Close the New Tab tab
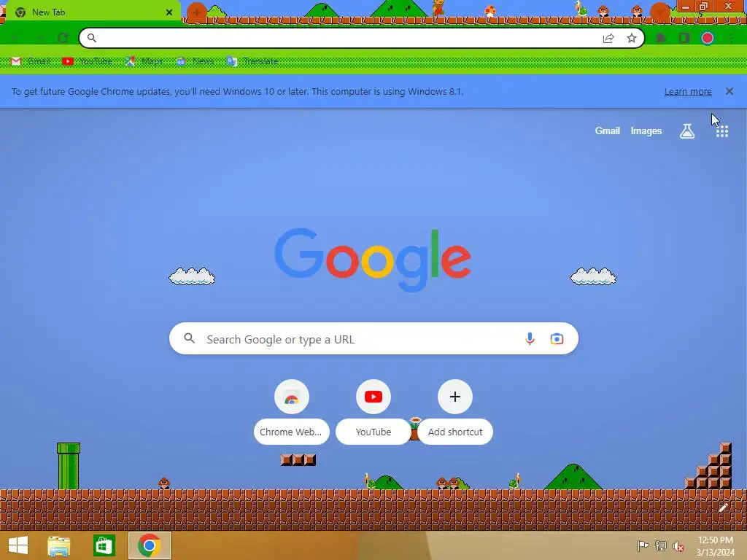The width and height of the screenshot is (747, 560). click(x=169, y=12)
